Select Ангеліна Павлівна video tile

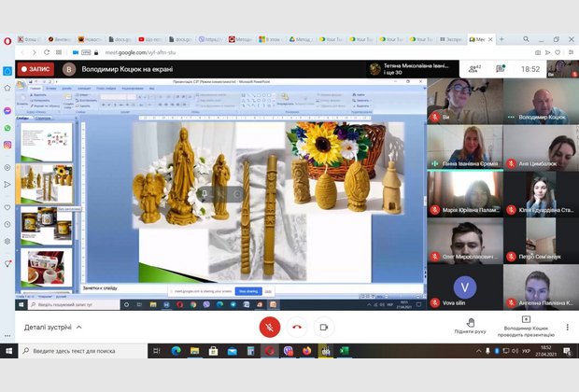click(541, 287)
